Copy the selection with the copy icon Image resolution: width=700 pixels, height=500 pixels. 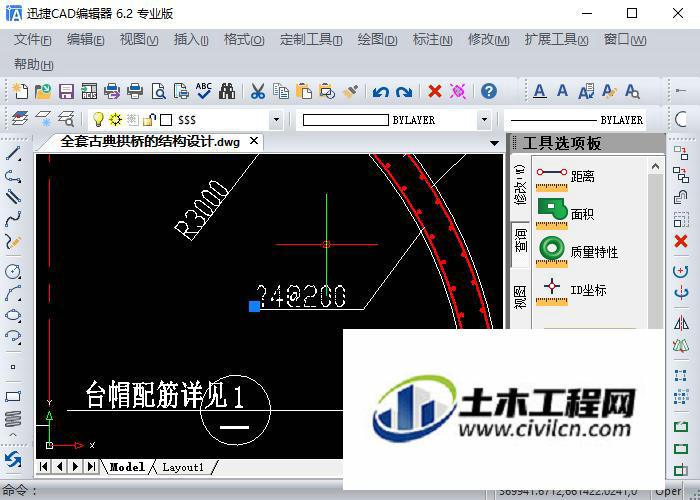click(281, 92)
